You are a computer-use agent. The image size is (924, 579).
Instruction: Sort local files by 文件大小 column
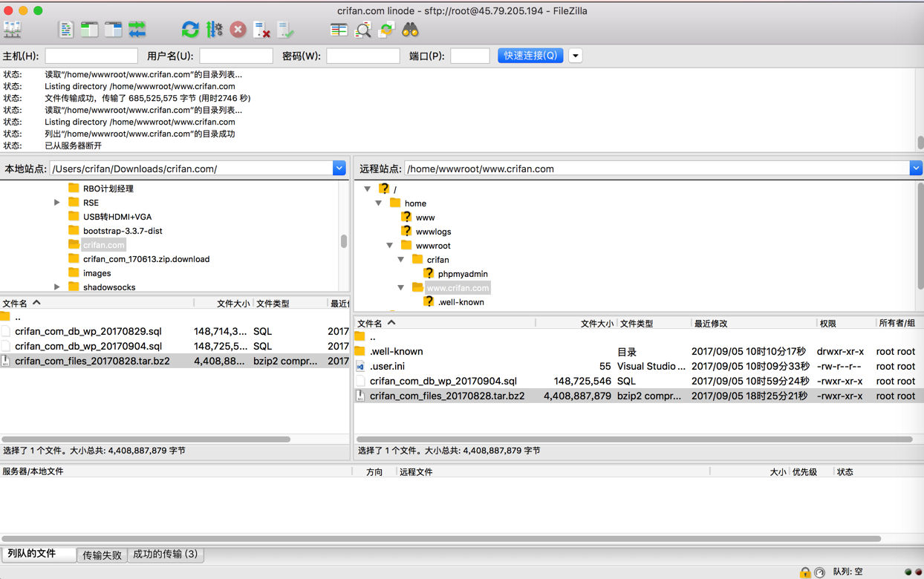[x=224, y=303]
